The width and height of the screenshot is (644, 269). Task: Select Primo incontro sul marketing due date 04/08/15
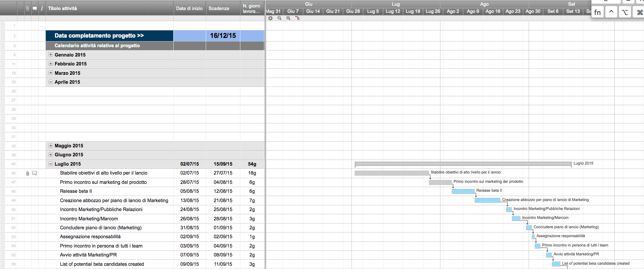tap(223, 182)
